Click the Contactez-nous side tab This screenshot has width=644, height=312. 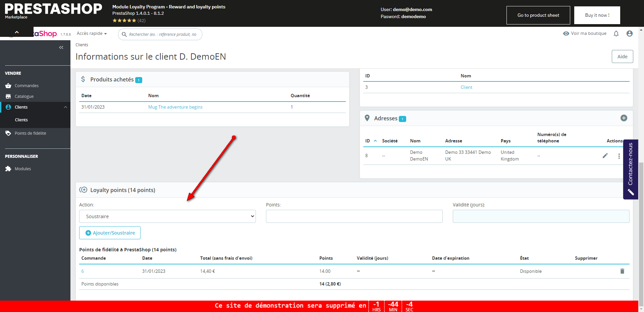631,169
